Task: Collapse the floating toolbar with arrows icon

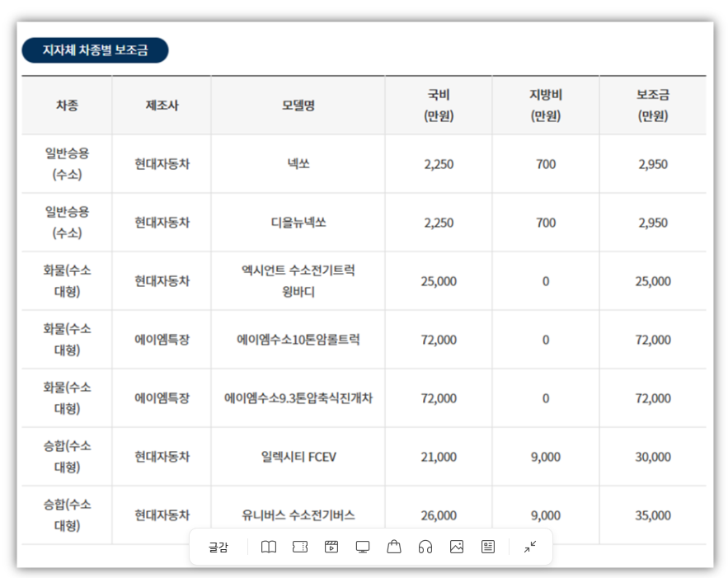Action: [530, 547]
